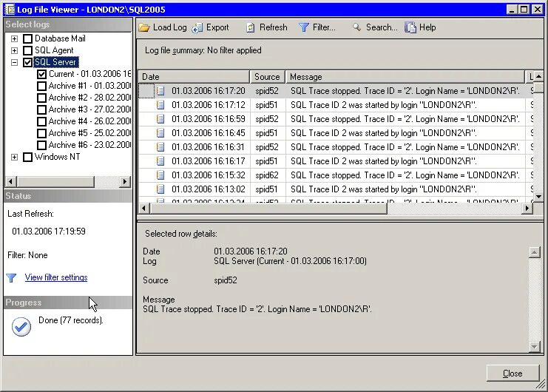The height and width of the screenshot is (392, 548).
Task: Check the Archive #5 checkbox
Action: click(x=41, y=134)
